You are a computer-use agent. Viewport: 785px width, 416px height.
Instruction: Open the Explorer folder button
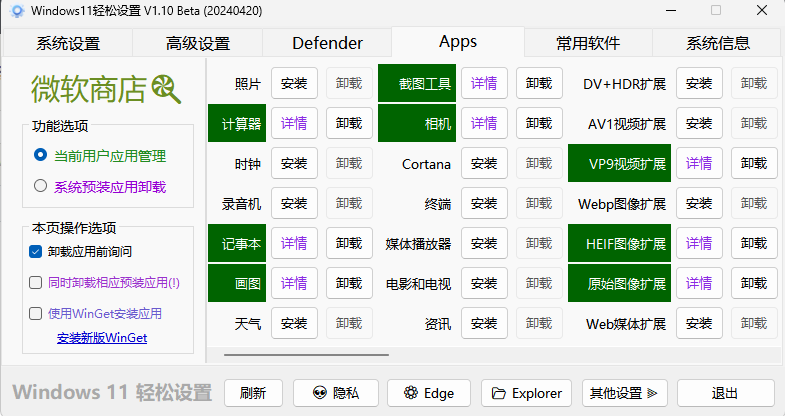(x=526, y=393)
